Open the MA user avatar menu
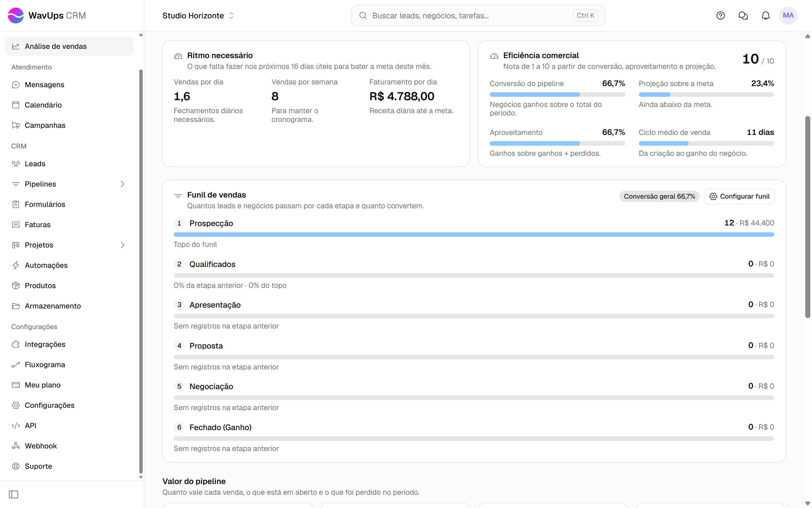The image size is (812, 508). point(788,16)
